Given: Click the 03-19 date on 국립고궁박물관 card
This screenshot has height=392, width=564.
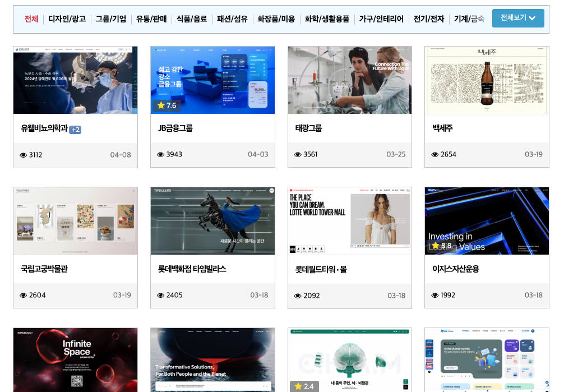Looking at the screenshot, I should pyautogui.click(x=122, y=295).
